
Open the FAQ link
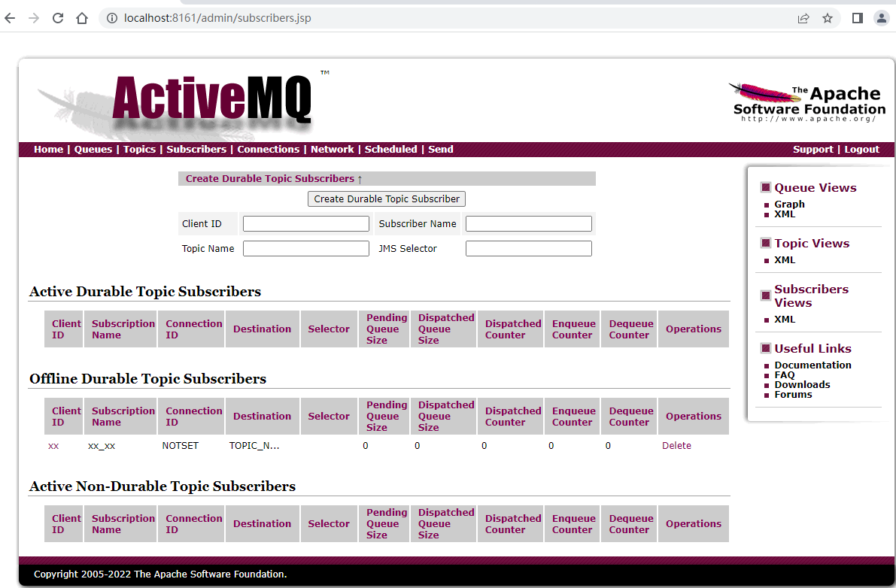785,374
